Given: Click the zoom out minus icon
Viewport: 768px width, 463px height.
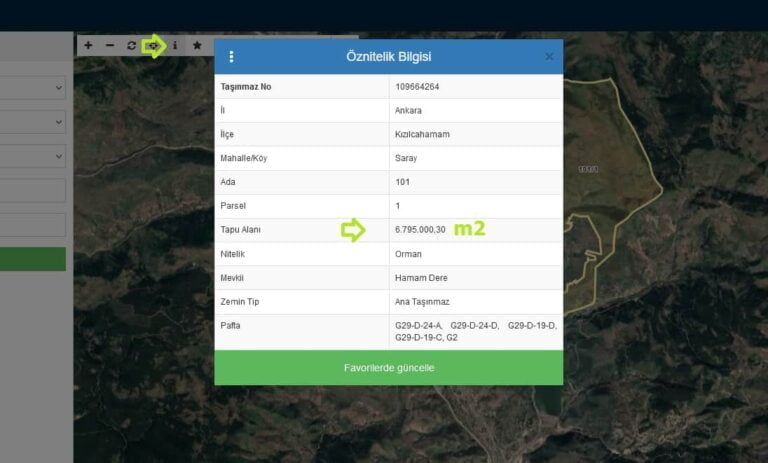Looking at the screenshot, I should point(110,46).
